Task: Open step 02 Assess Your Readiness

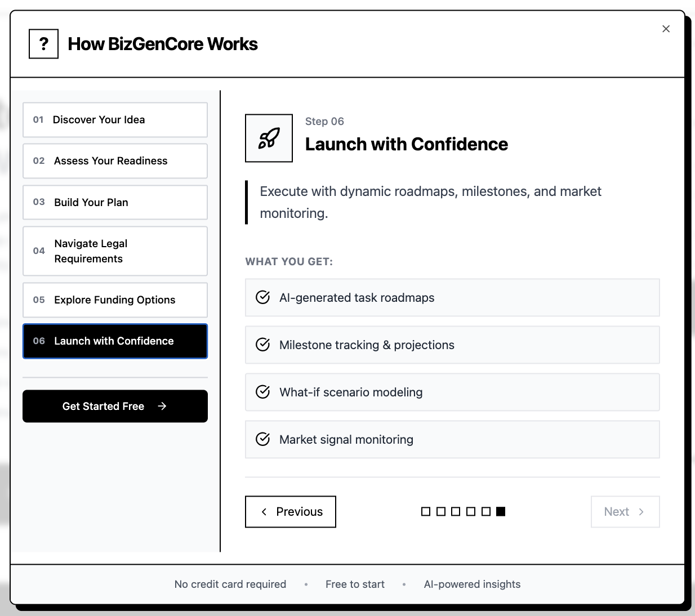Action: (115, 160)
